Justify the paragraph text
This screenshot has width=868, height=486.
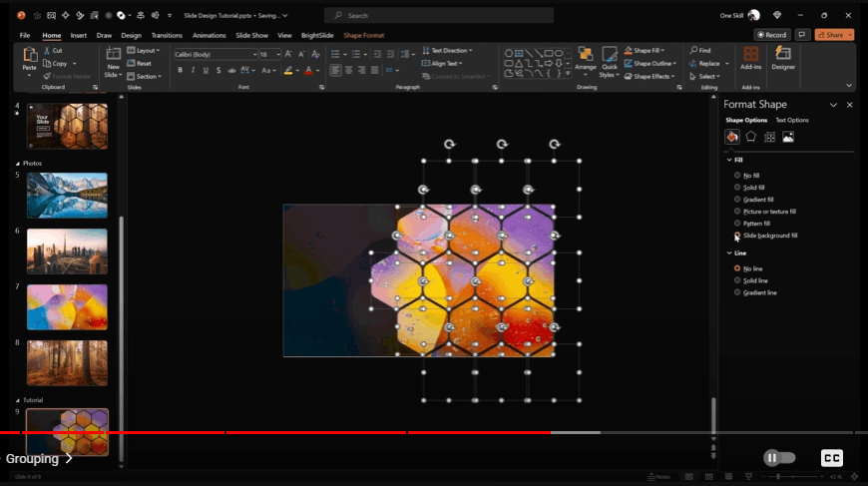[x=375, y=70]
